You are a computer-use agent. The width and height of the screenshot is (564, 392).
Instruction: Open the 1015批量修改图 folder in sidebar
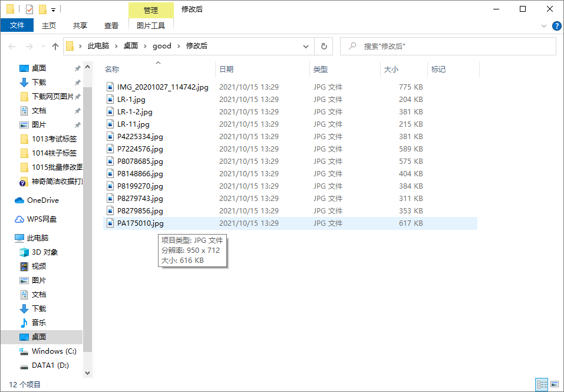click(57, 167)
